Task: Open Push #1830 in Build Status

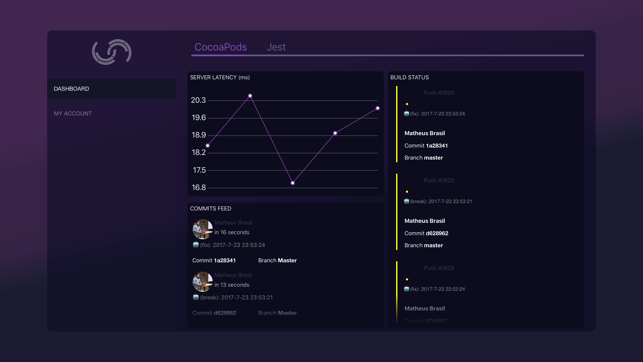Action: [439, 93]
